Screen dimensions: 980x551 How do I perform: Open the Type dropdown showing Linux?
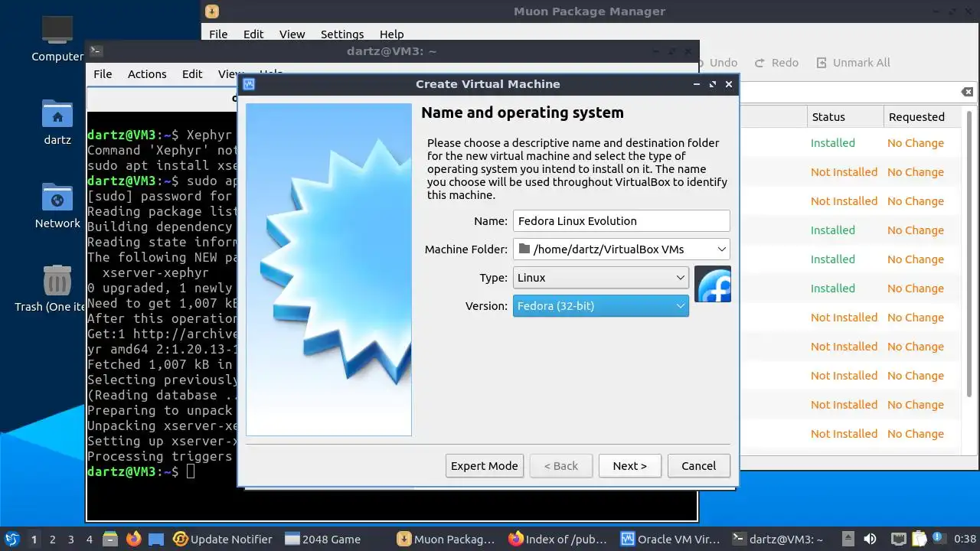[x=601, y=278]
